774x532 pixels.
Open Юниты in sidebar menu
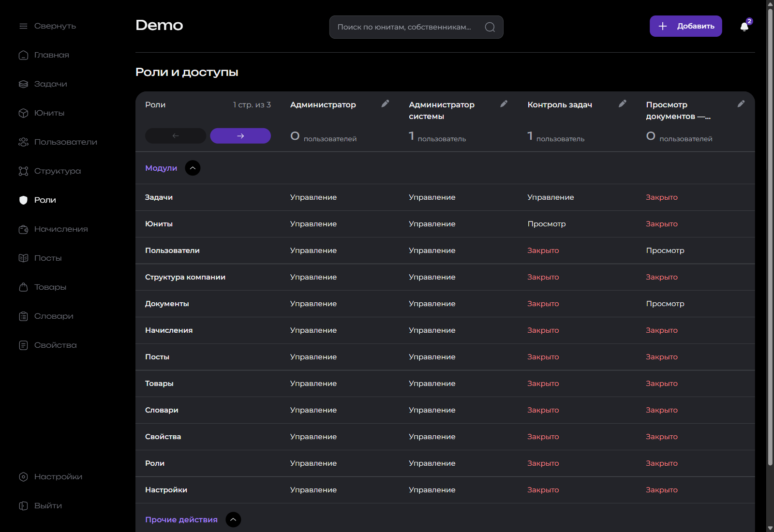[x=49, y=113]
